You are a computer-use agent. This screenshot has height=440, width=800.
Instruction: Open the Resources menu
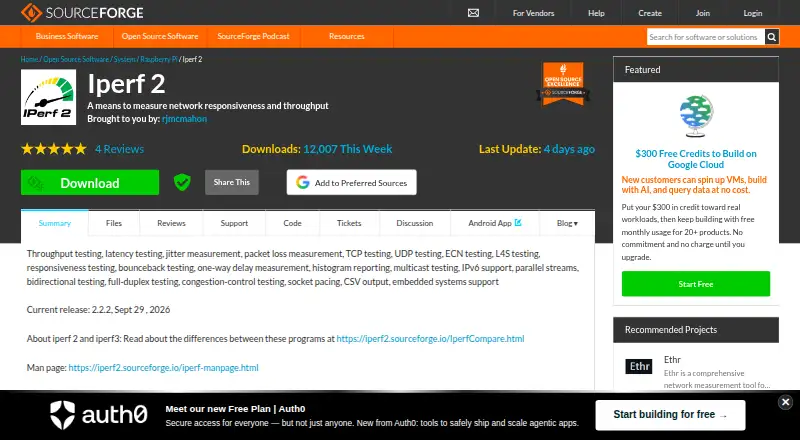point(346,36)
